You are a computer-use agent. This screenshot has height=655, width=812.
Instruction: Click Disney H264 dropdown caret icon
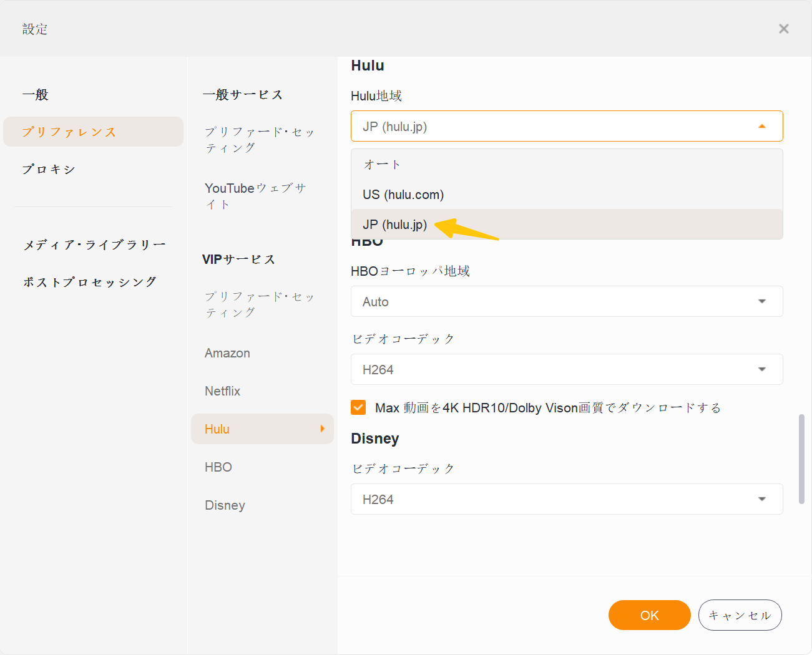click(762, 499)
